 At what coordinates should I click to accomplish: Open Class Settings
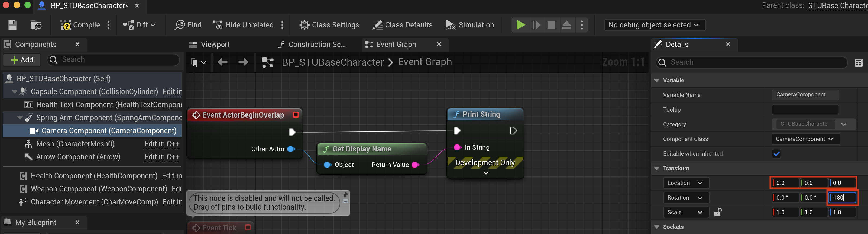(x=329, y=25)
